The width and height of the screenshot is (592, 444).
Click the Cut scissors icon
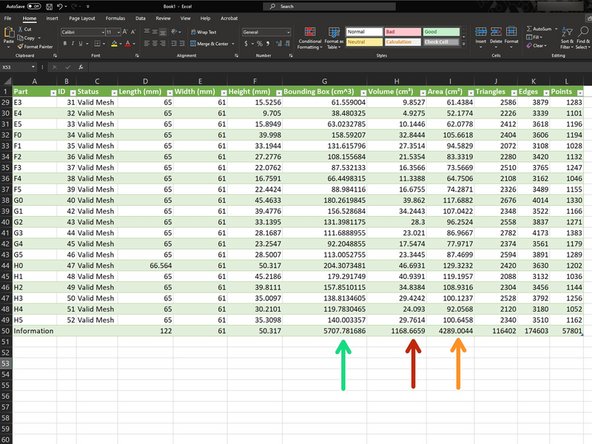point(20,29)
